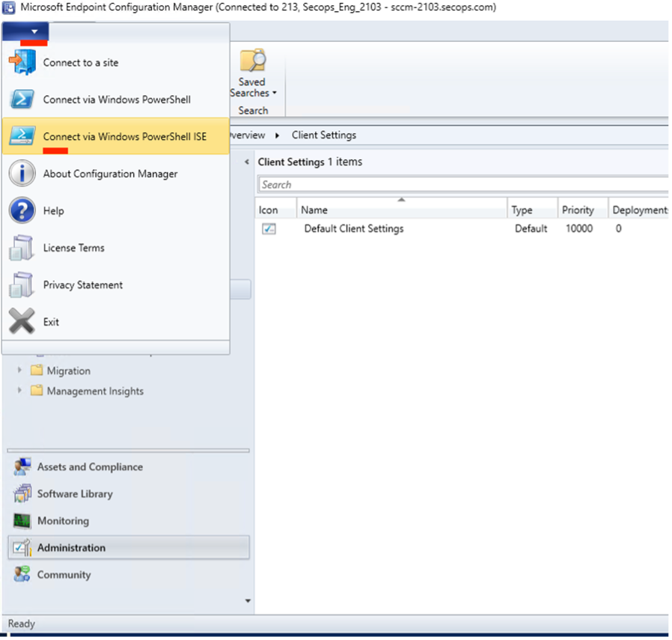Click the About Configuration Manager info icon
This screenshot has height=640, width=672.
pyautogui.click(x=22, y=173)
